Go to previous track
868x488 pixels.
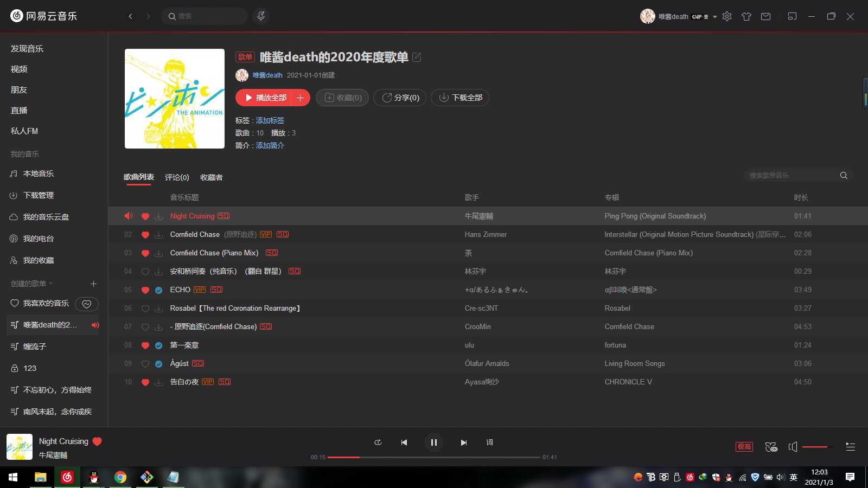(404, 442)
